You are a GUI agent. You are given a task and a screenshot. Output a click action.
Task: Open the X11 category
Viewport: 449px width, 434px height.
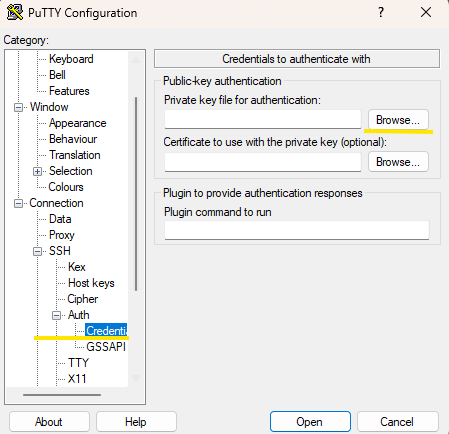pyautogui.click(x=77, y=379)
